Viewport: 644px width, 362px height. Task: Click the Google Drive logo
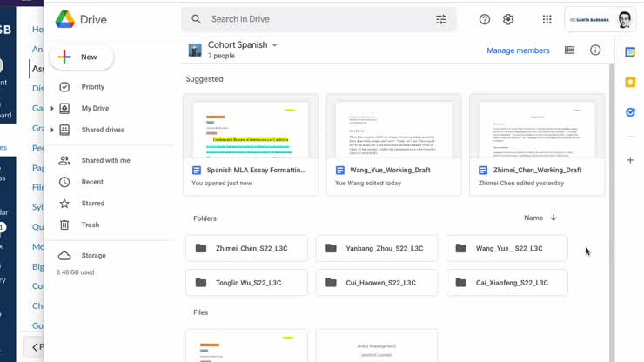(x=65, y=19)
